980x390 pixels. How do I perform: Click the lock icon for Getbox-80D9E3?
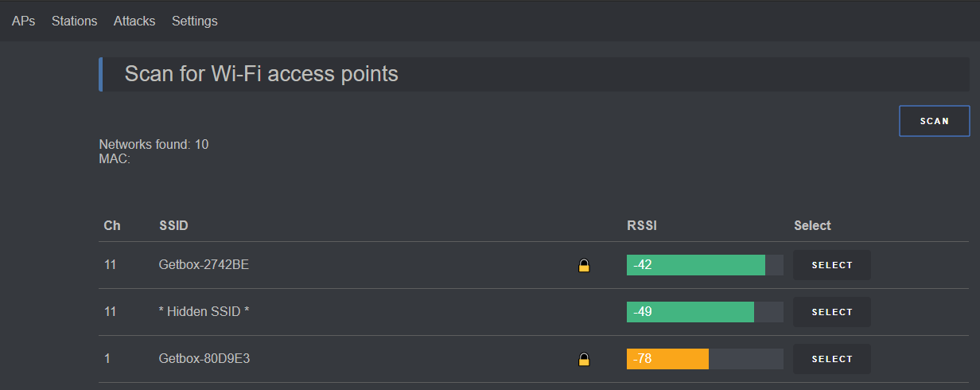tap(584, 359)
